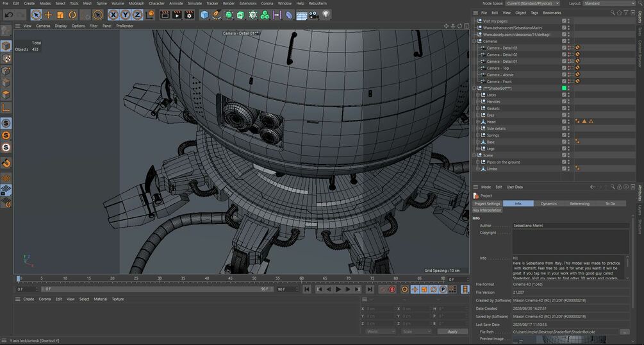Image resolution: width=644 pixels, height=345 pixels.
Task: Toggle the X axis lock
Action: [x=114, y=14]
